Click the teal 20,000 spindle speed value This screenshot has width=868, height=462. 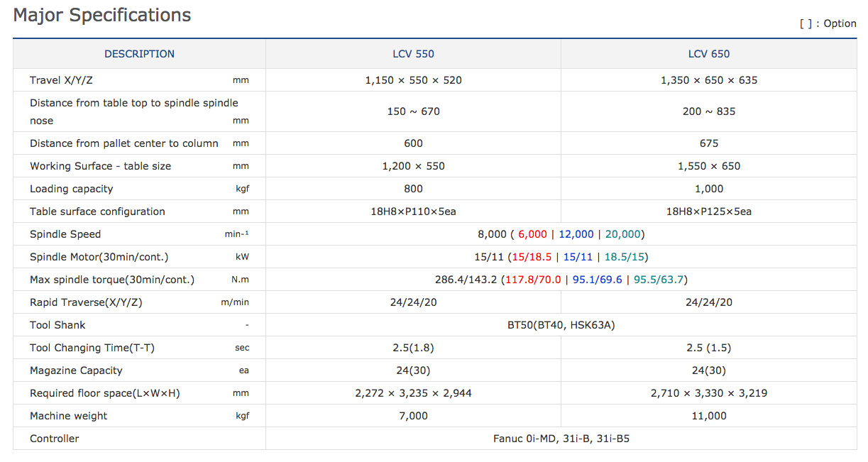[x=623, y=234]
